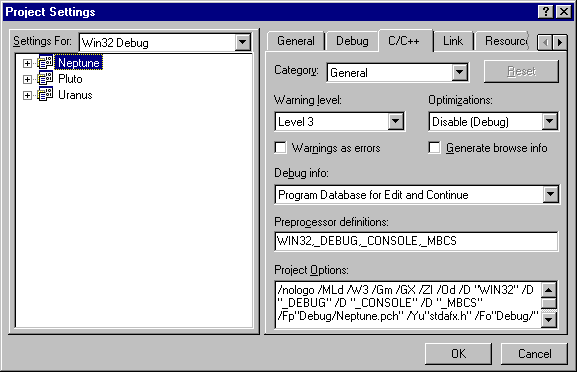Select the Uranus project label
This screenshot has height=372, width=577.
[x=75, y=95]
